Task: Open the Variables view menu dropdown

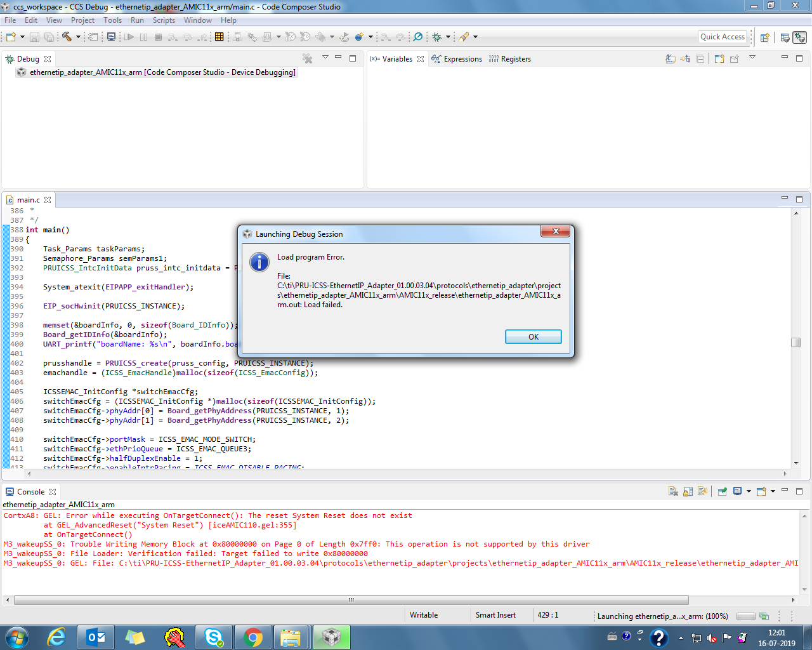Action: [752, 57]
